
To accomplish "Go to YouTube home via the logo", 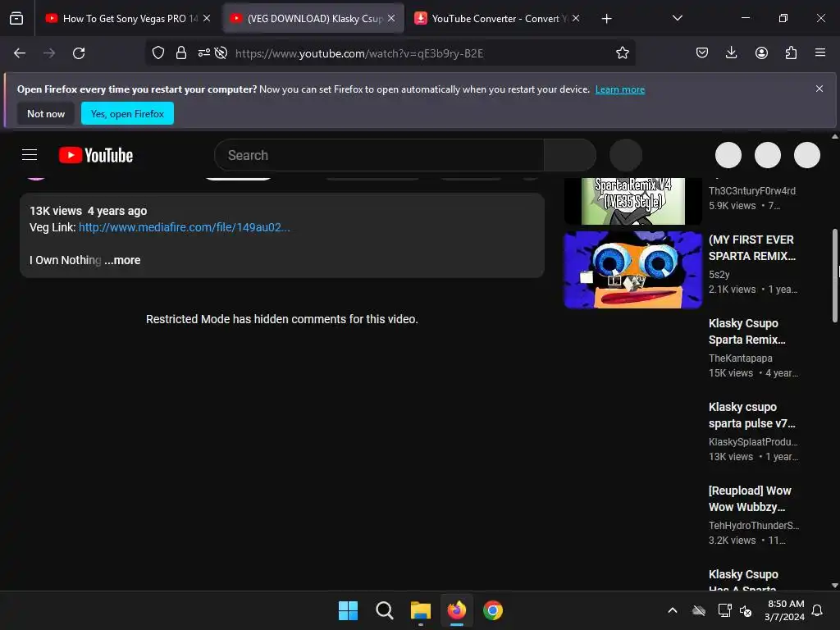I will point(96,155).
